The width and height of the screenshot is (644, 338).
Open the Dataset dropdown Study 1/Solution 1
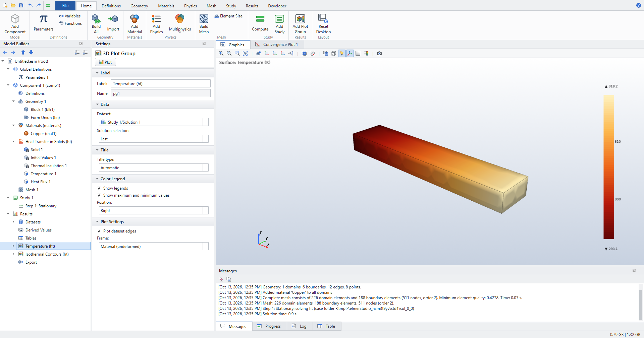(x=154, y=122)
